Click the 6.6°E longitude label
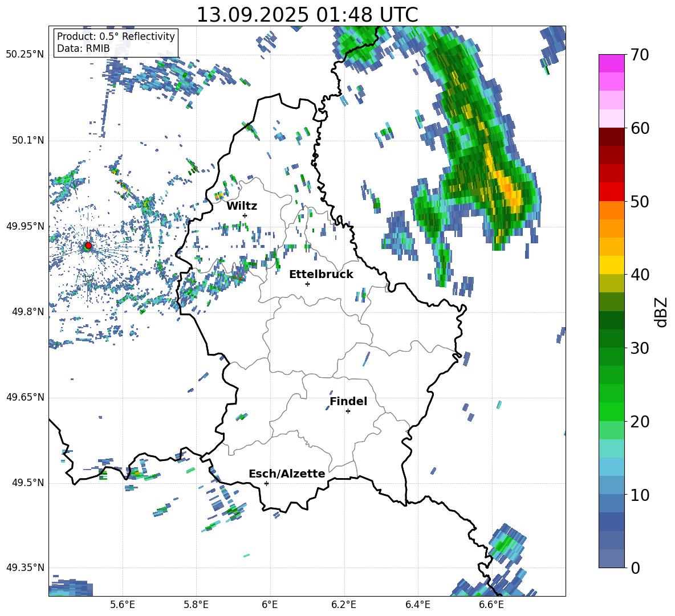Image resolution: width=675 pixels, height=616 pixels. point(491,605)
